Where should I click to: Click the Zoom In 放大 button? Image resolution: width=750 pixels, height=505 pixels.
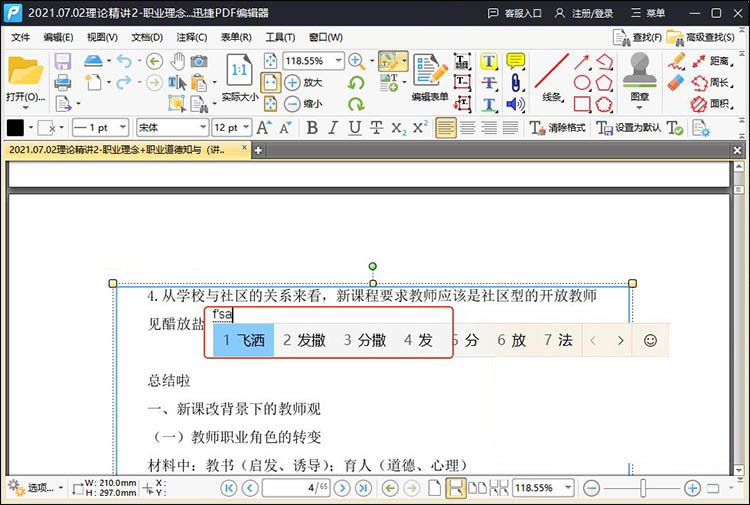click(x=303, y=82)
